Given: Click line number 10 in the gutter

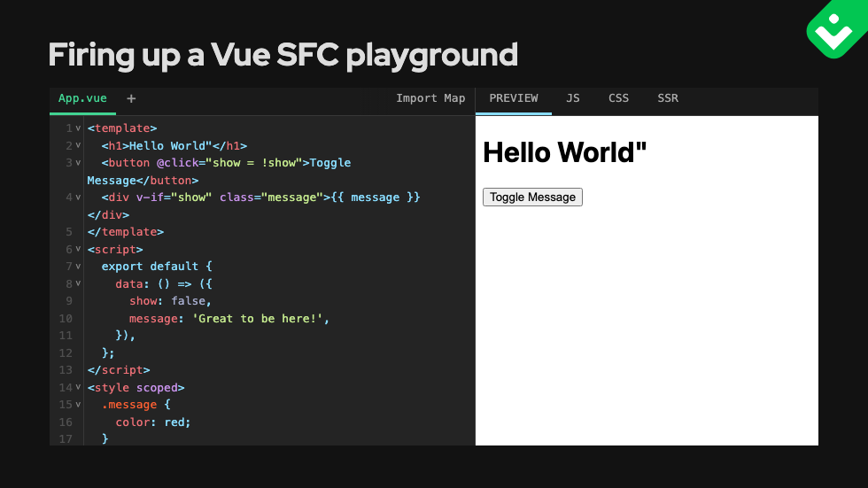Looking at the screenshot, I should pos(66,319).
